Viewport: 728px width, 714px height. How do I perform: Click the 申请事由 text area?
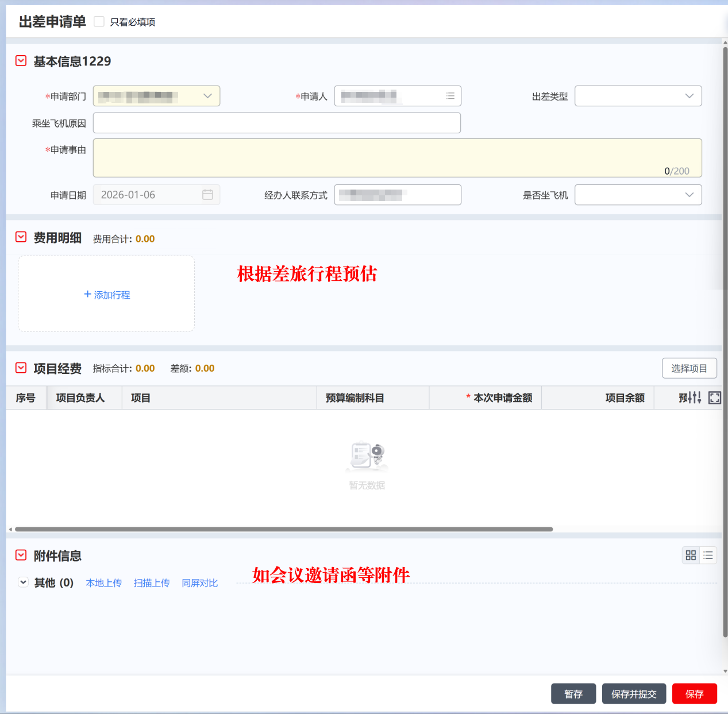pos(397,157)
